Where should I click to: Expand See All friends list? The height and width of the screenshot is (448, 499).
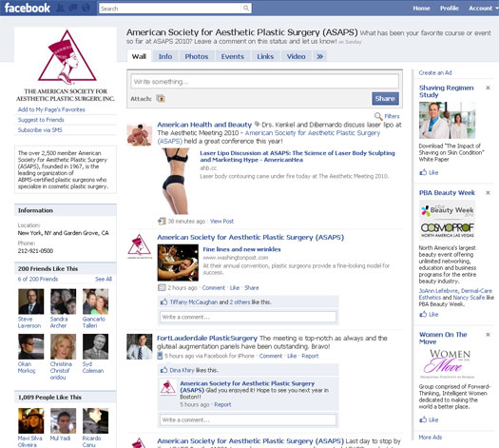104,280
